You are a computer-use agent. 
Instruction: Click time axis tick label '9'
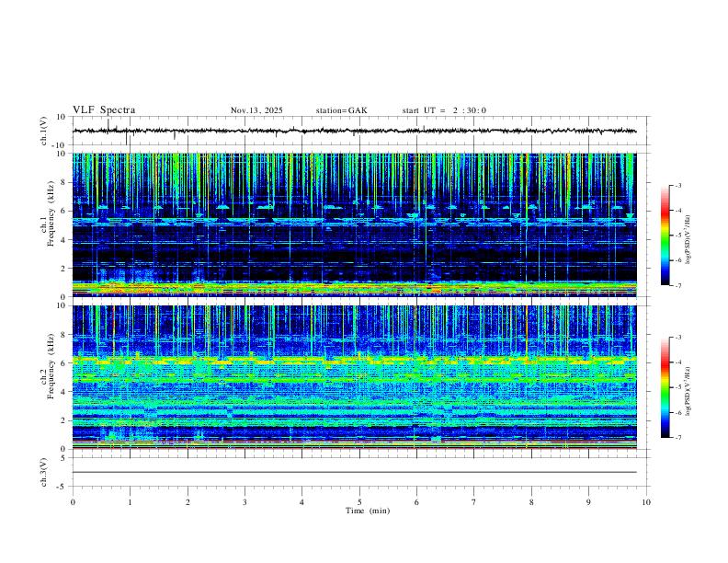point(588,502)
